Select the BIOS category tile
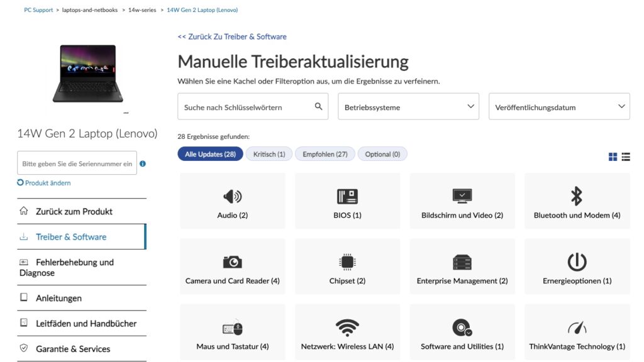The image size is (644, 362). (347, 201)
